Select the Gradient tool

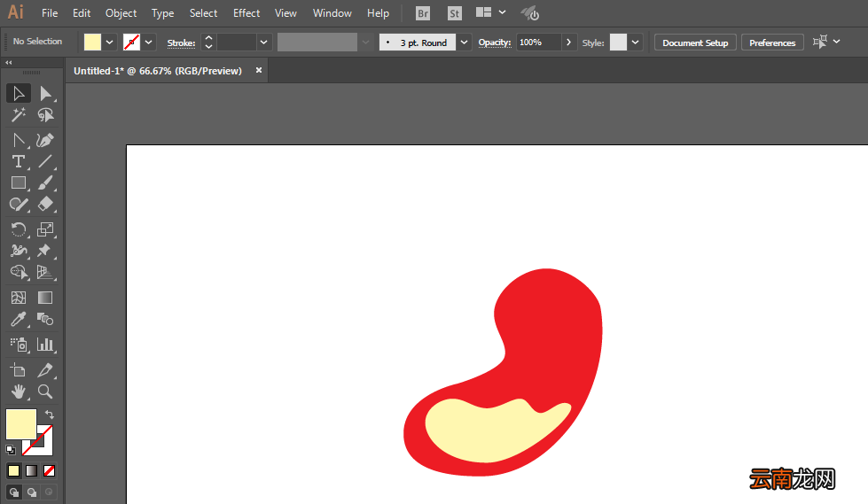tap(45, 298)
